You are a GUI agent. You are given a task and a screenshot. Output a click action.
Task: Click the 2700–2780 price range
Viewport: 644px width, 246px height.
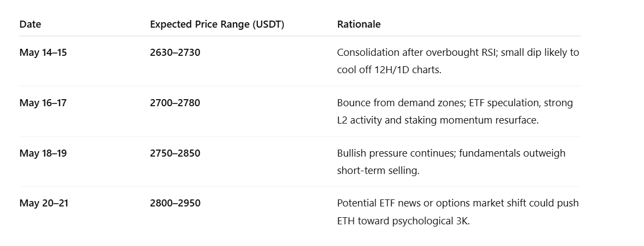pyautogui.click(x=175, y=103)
